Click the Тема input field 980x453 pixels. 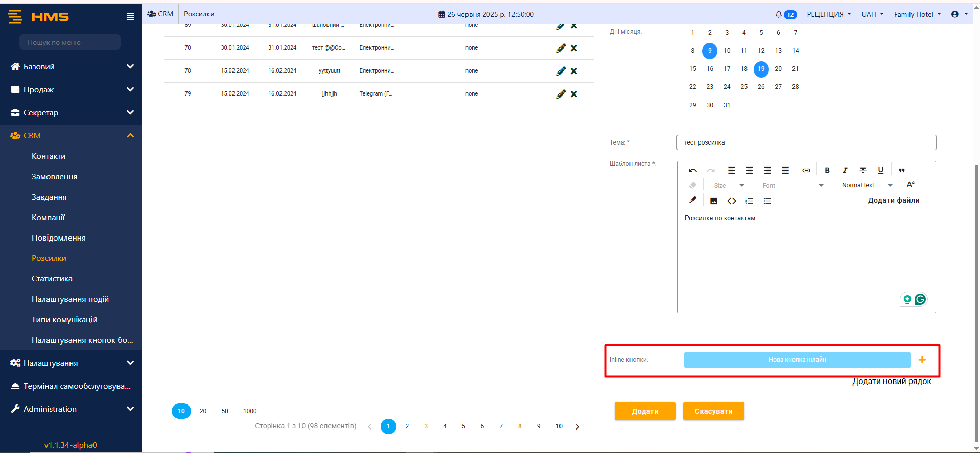click(806, 142)
